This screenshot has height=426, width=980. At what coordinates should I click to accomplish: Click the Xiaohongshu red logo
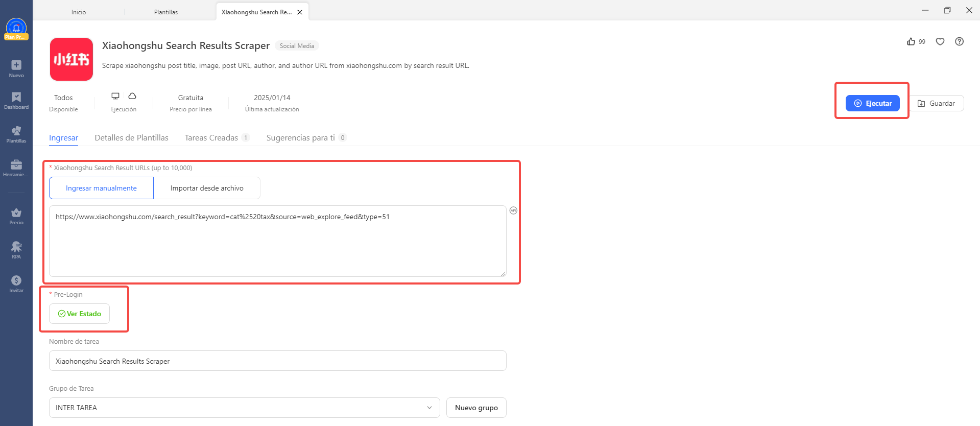click(x=71, y=59)
